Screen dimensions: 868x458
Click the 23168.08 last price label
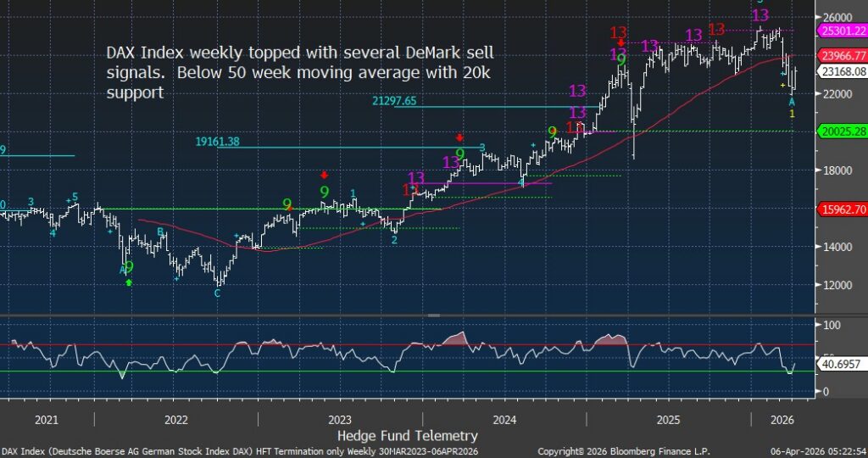pyautogui.click(x=840, y=72)
